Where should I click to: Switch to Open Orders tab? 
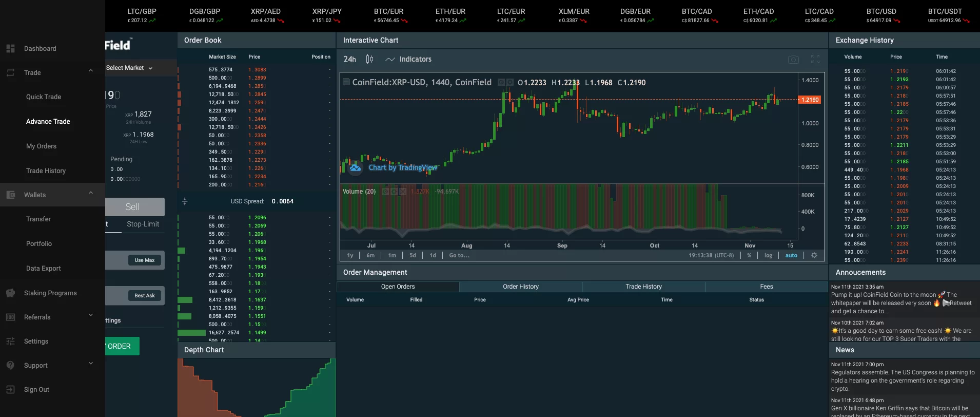398,287
